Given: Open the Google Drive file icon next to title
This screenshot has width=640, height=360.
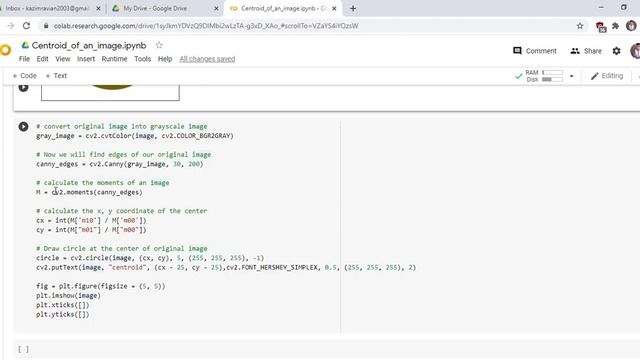Looking at the screenshot, I should 25,45.
